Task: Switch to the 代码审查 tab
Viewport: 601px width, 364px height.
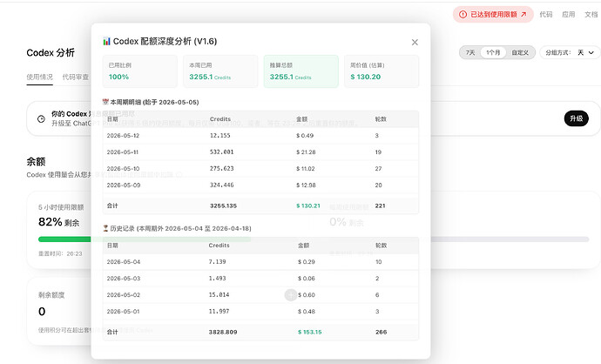Action: [76, 77]
